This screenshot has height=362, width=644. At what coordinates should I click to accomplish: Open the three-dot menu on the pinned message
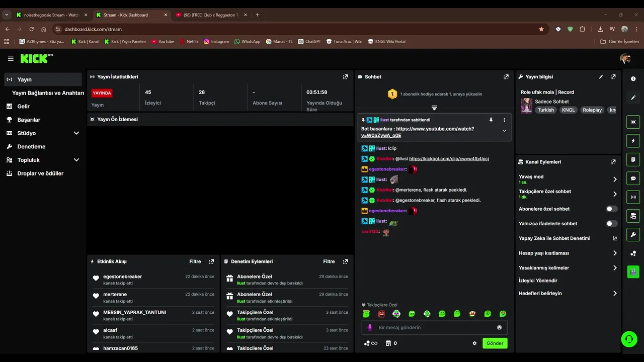tap(504, 120)
